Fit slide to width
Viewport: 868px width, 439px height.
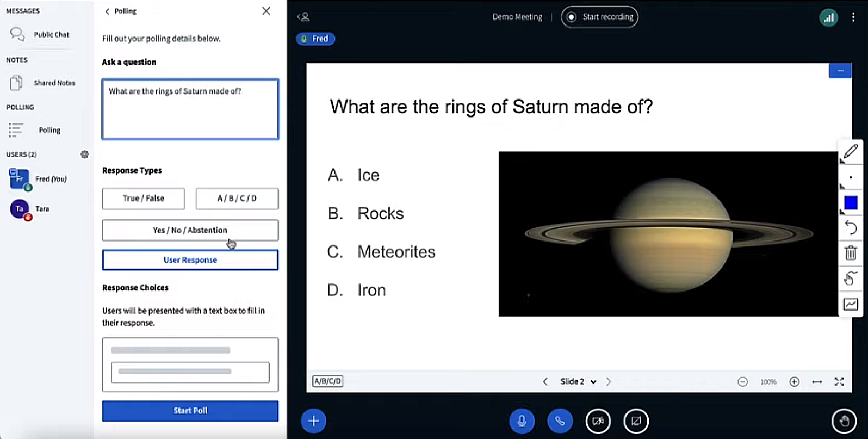tap(817, 382)
